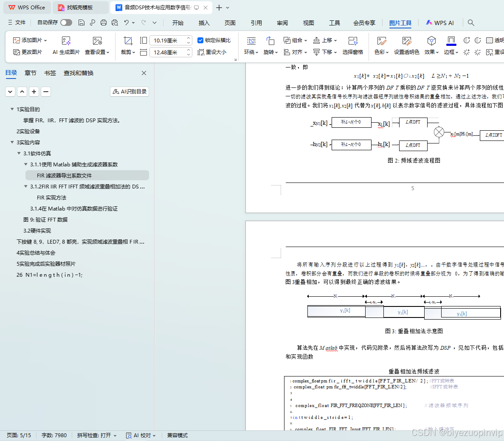The height and width of the screenshot is (441, 504).
Task: Open the Selection Pane
Action: point(352,46)
